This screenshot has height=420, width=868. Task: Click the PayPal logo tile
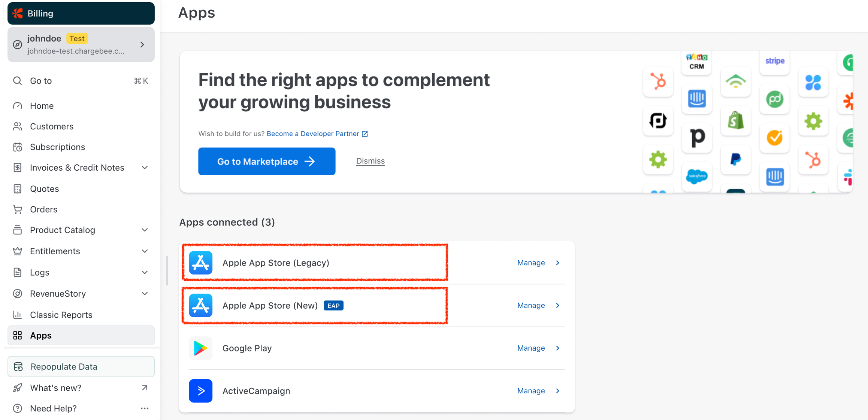pyautogui.click(x=735, y=159)
